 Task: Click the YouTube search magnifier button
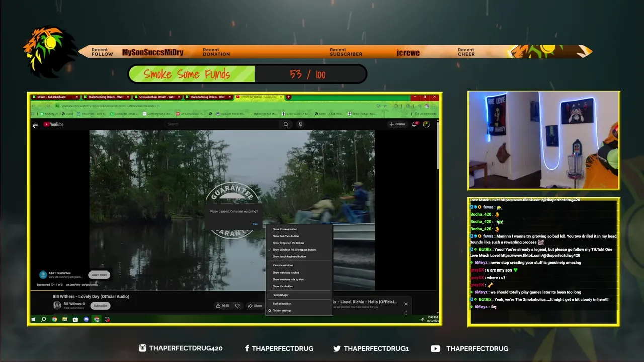tap(286, 124)
